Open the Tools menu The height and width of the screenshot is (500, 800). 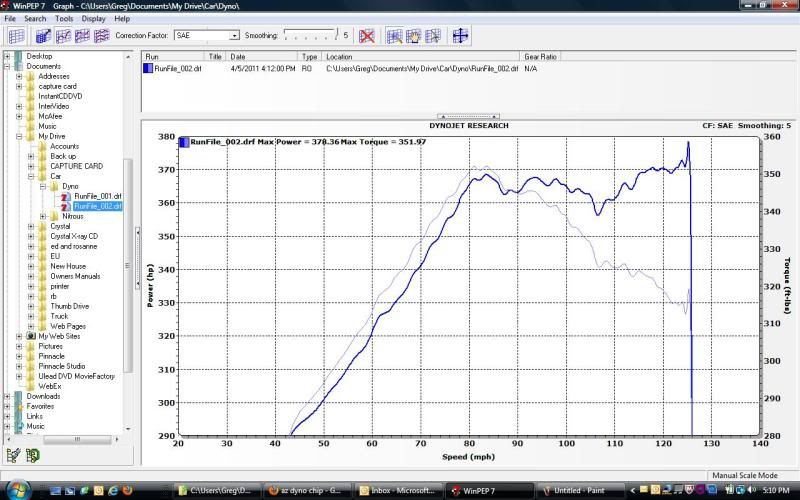coord(64,18)
